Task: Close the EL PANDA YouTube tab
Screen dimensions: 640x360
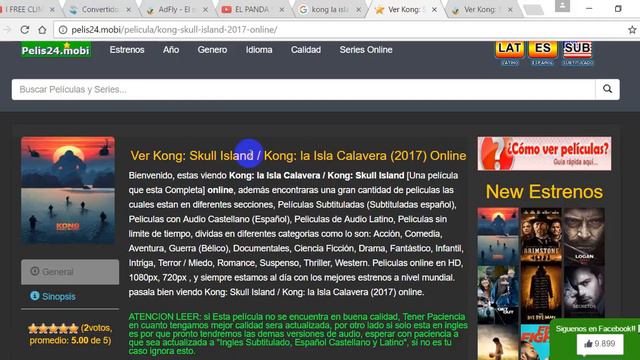Action: pyautogui.click(x=282, y=9)
